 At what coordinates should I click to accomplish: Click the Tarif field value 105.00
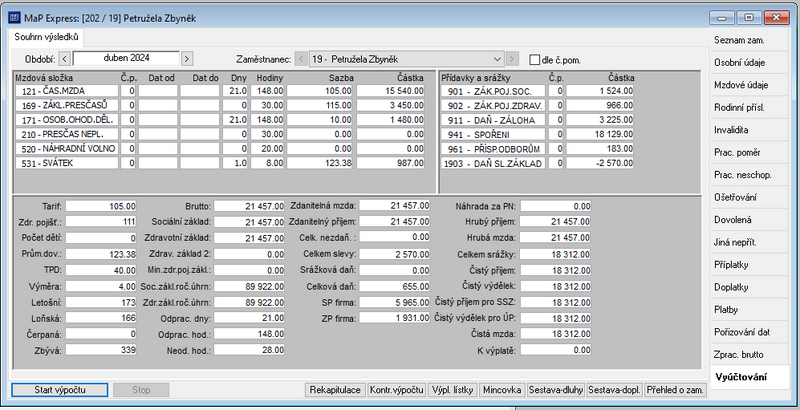[x=101, y=207]
